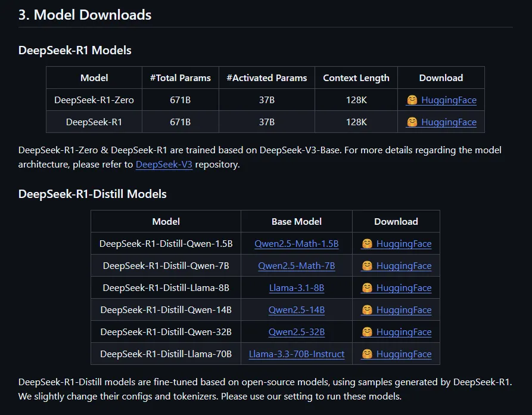Click the 'DeepSeek-R1-Zero' model name cell
Screen dimensions: 532x415
coord(94,100)
